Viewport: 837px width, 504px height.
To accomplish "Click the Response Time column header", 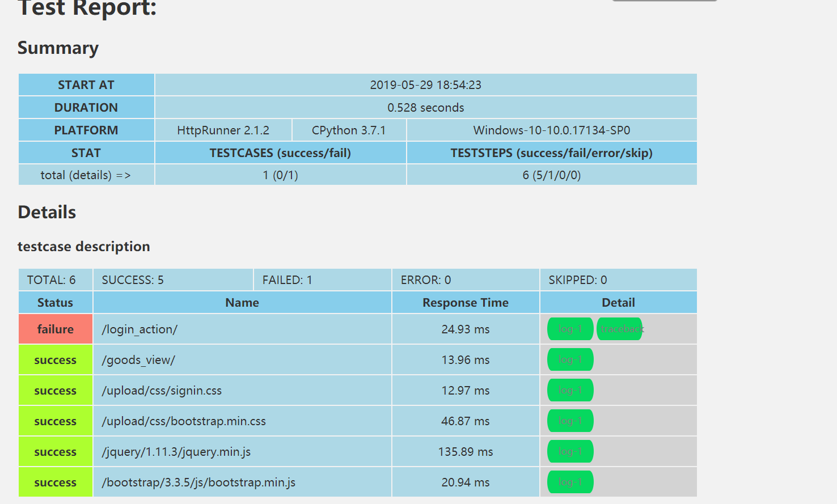I will (x=465, y=303).
